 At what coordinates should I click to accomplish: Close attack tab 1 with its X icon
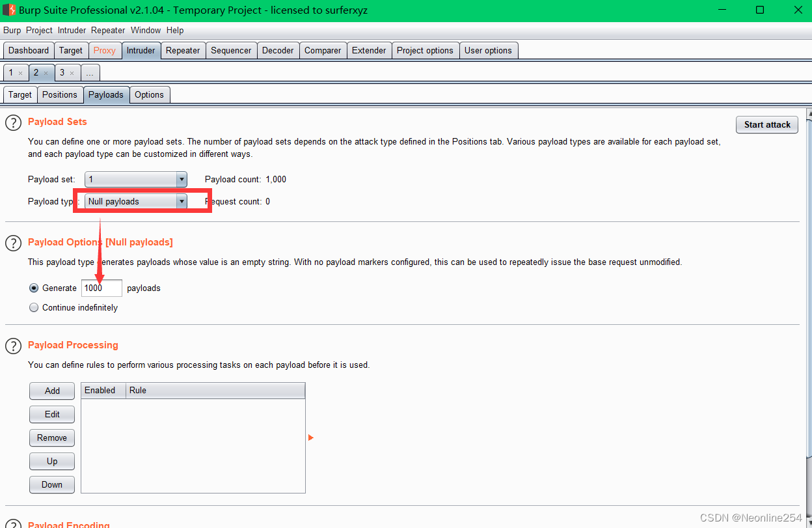coord(21,72)
